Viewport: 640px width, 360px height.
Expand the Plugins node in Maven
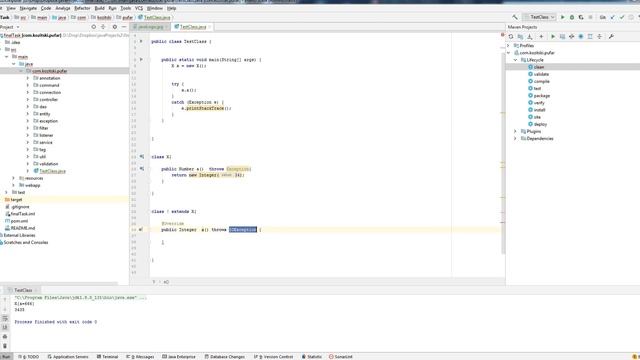(516, 131)
